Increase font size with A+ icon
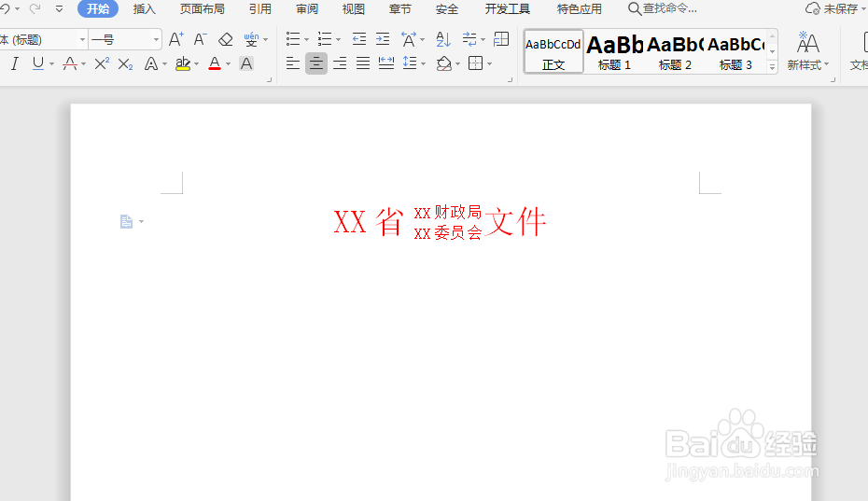Viewport: 868px width, 501px height. (x=176, y=39)
